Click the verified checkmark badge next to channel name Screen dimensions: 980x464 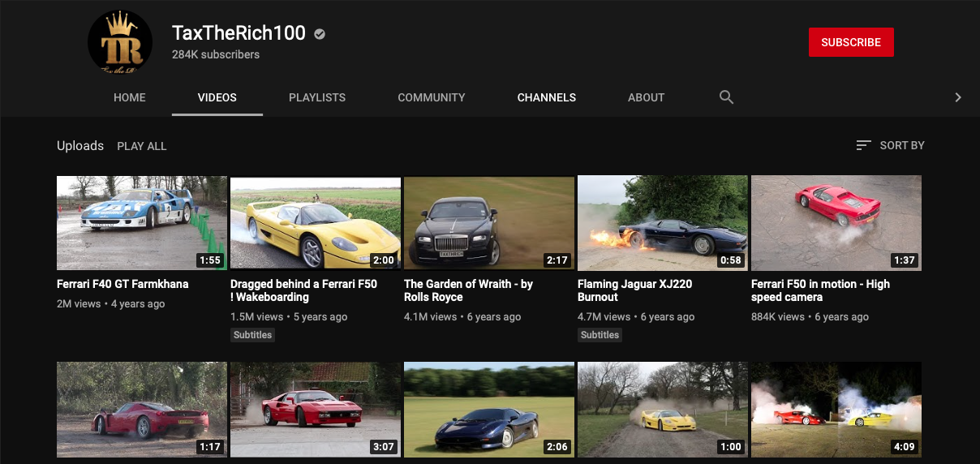coord(320,34)
